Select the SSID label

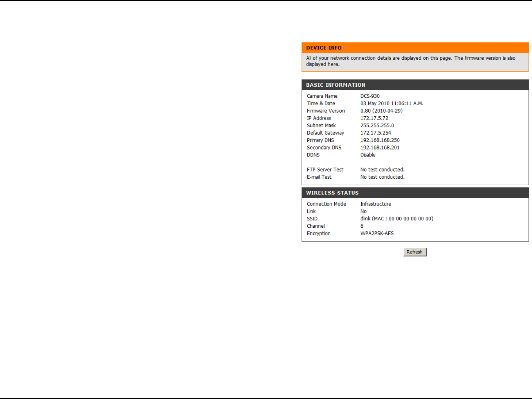[312, 219]
